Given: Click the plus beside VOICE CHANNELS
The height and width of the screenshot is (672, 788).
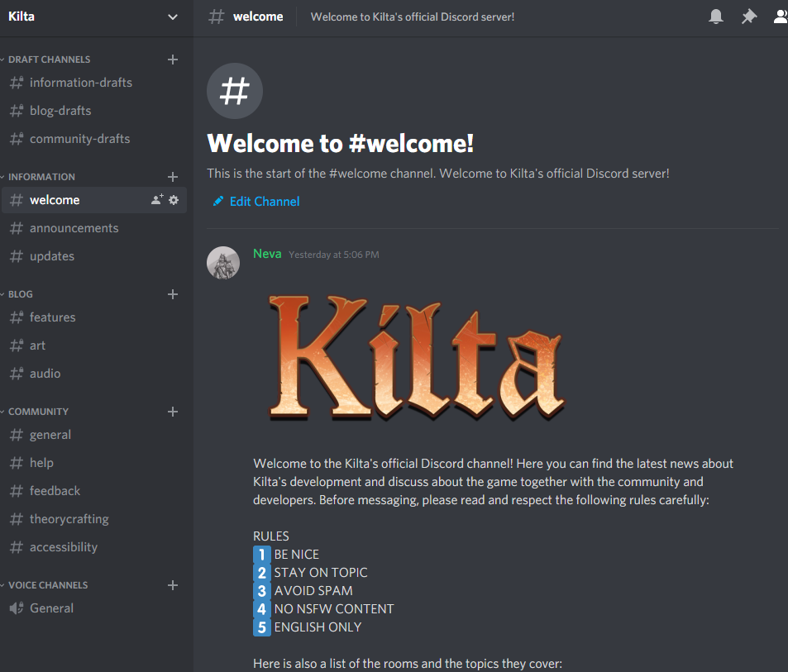Looking at the screenshot, I should click(172, 584).
